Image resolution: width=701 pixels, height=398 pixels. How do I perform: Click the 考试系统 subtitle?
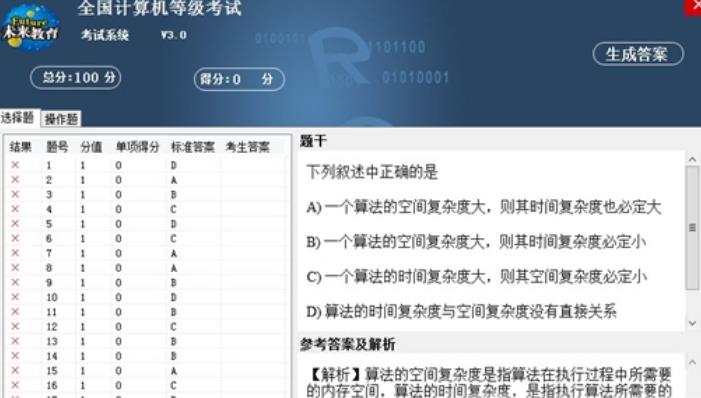click(105, 35)
